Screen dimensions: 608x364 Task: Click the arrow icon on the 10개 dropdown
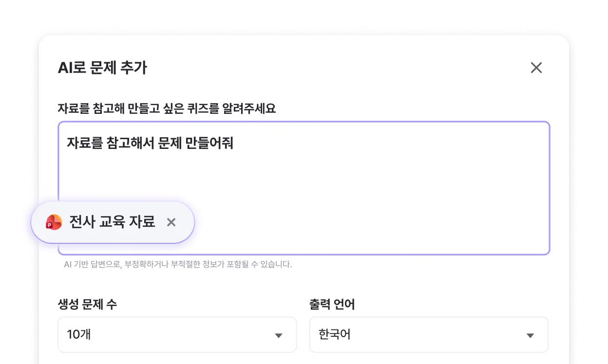(279, 335)
